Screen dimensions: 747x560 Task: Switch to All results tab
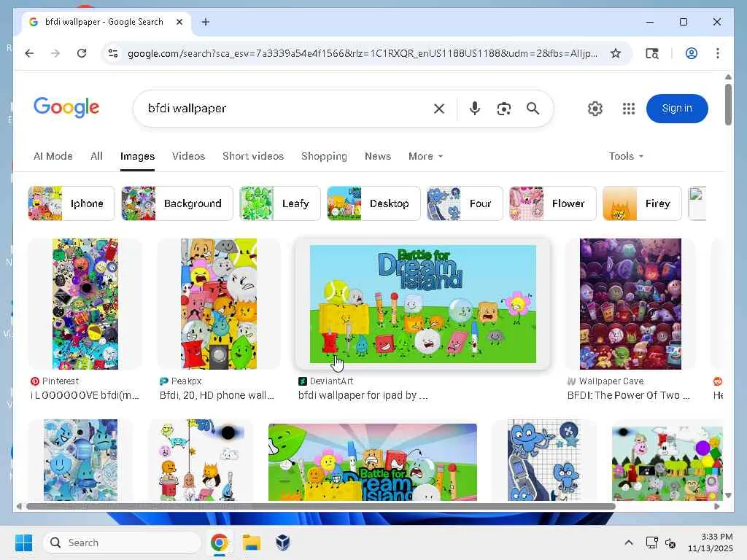pyautogui.click(x=96, y=156)
